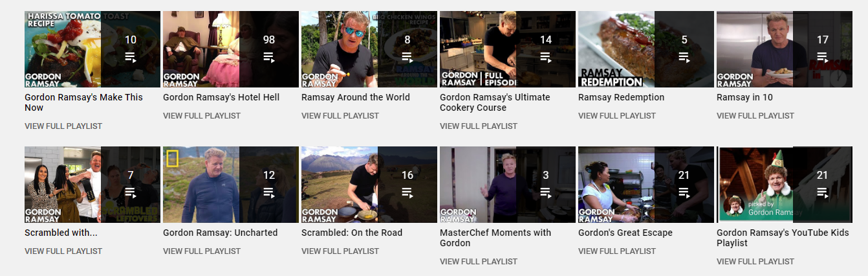View full playlist for Ramsay in 10
The height and width of the screenshot is (276, 868).
point(755,116)
